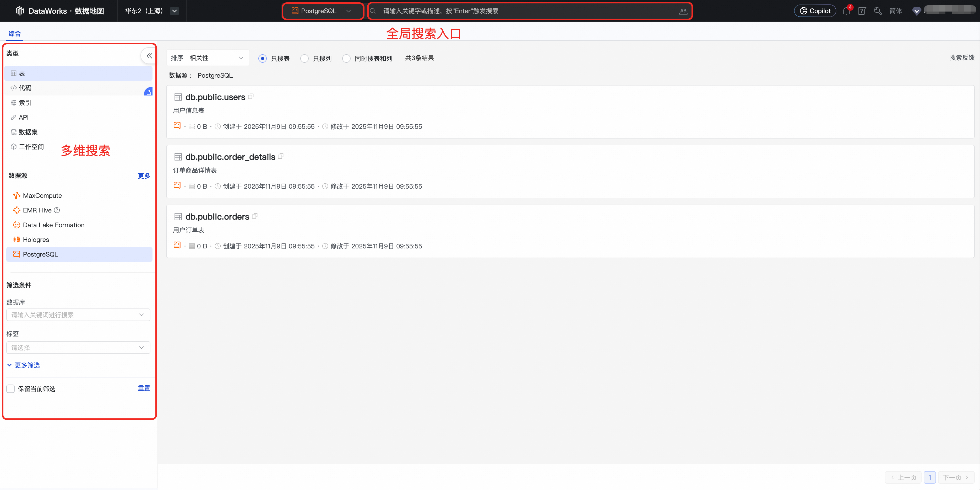Copy the db.public.users table name
This screenshot has width=980, height=490.
point(251,97)
